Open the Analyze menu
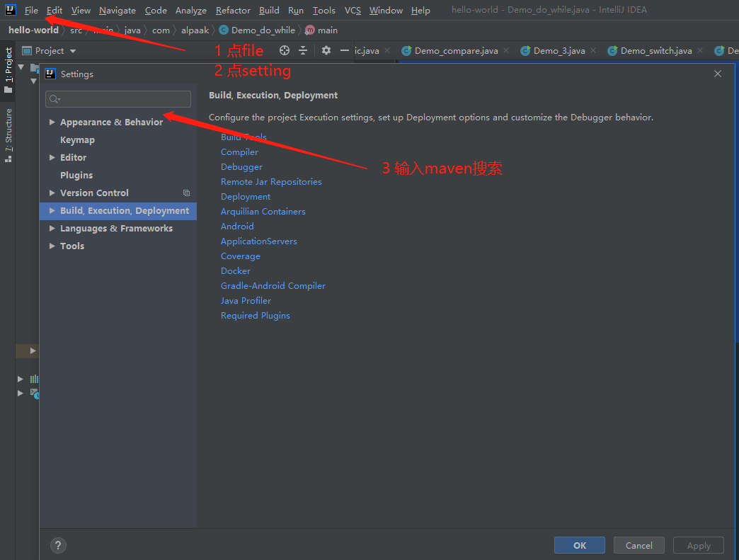This screenshot has width=739, height=560. tap(191, 10)
